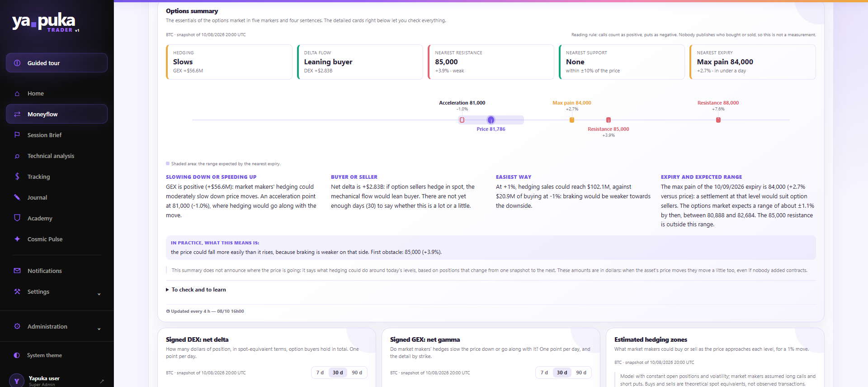The width and height of the screenshot is (868, 387).
Task: Click the "Estimated hedging zones" title
Action: [651, 339]
